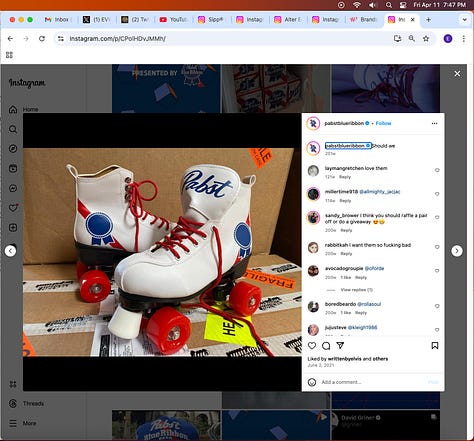Open Reels icon in sidebar
Screen dimensions: 474x441
(13, 168)
